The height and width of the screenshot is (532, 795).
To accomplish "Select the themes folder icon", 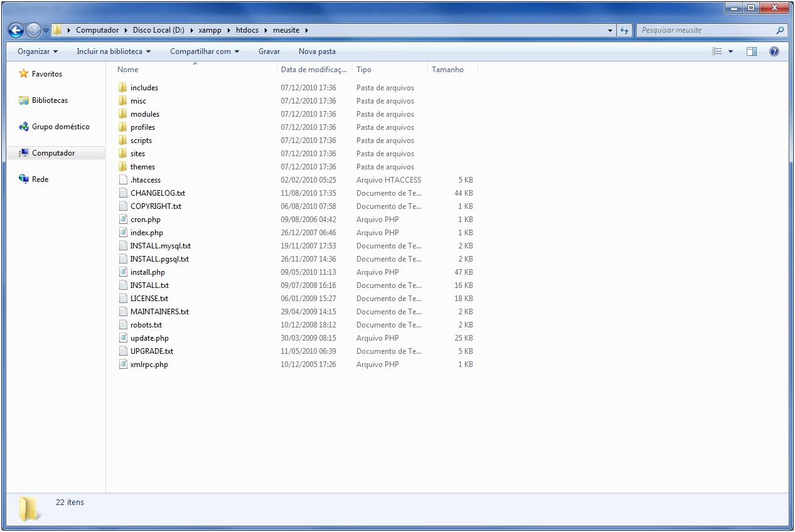I will coord(122,167).
